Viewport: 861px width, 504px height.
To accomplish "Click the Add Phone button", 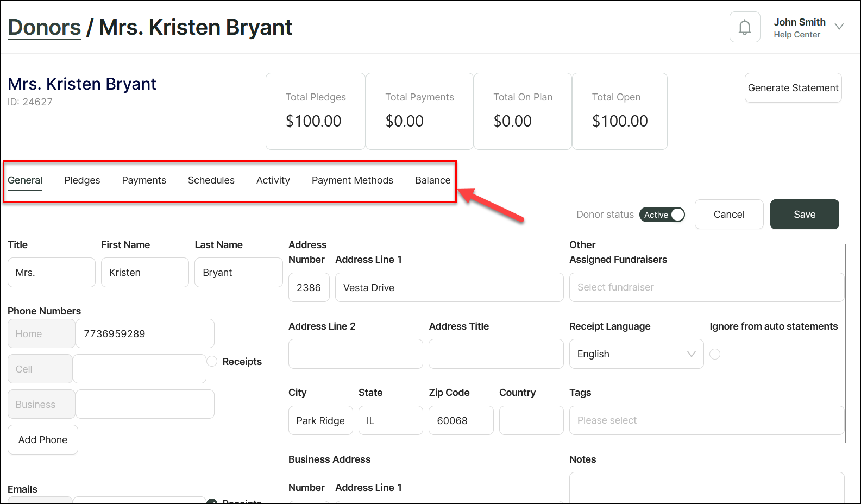I will (43, 440).
